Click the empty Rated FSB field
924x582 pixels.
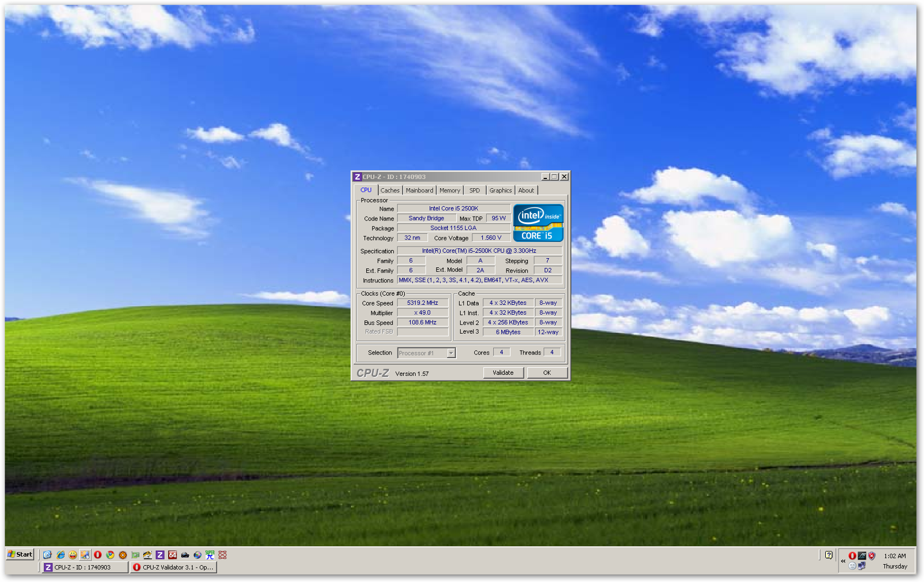423,332
